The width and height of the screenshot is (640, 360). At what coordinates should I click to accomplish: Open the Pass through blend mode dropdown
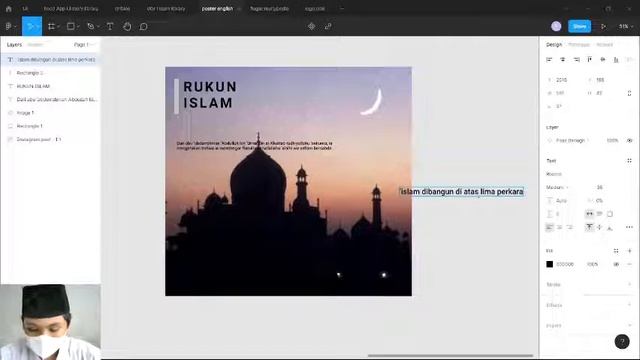[x=571, y=140]
